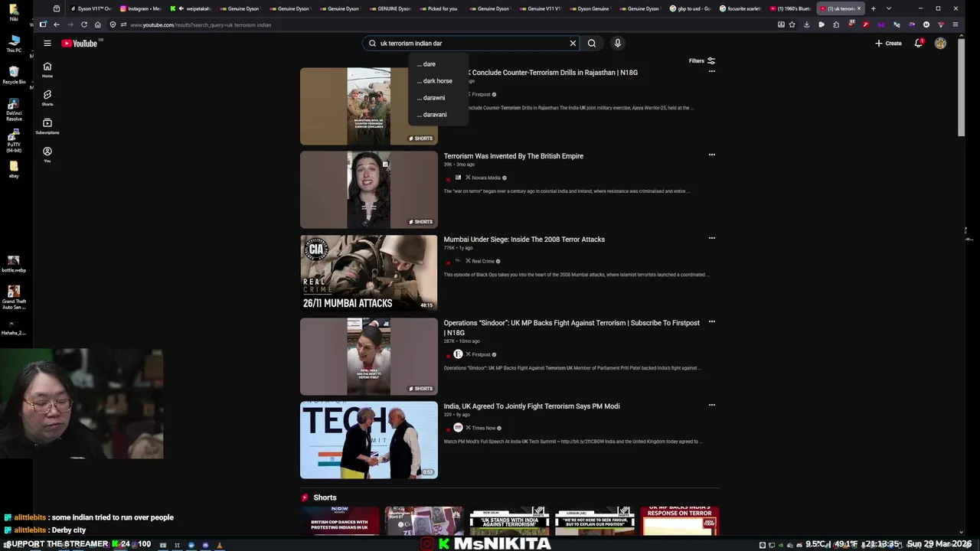Go to Home in YouTube sidebar
The image size is (980, 551).
(x=47, y=70)
